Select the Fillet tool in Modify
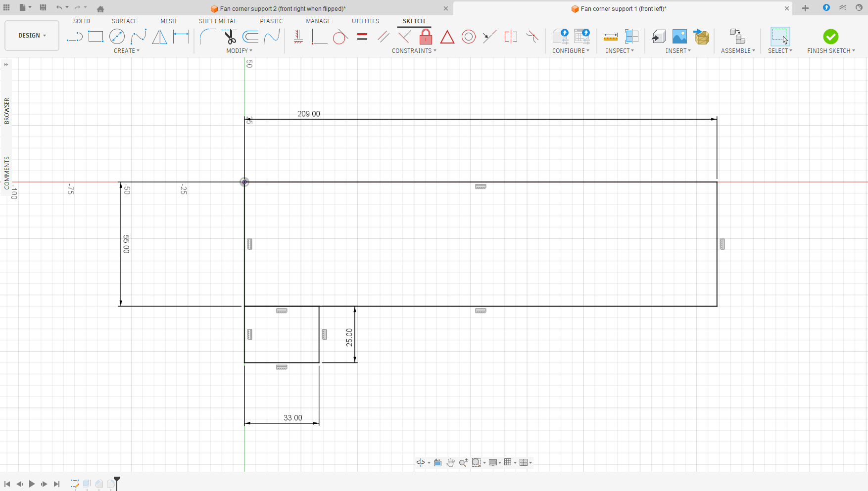This screenshot has height=491, width=868. pos(207,37)
